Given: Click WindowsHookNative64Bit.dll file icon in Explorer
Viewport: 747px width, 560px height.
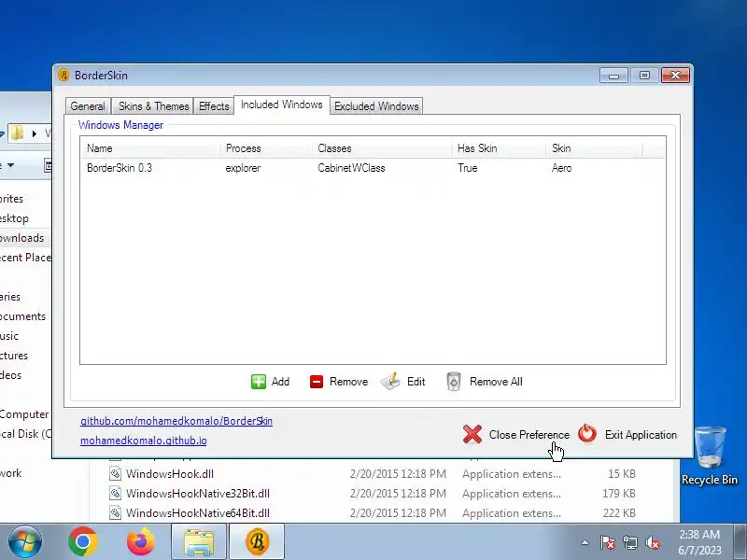Looking at the screenshot, I should click(115, 512).
